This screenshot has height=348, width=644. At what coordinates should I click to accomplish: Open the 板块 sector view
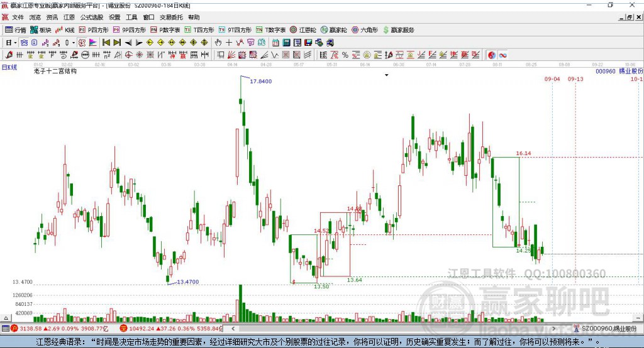41,30
